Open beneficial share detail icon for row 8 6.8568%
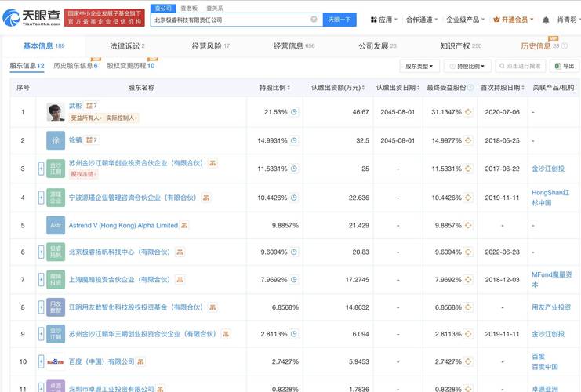 [468, 307]
